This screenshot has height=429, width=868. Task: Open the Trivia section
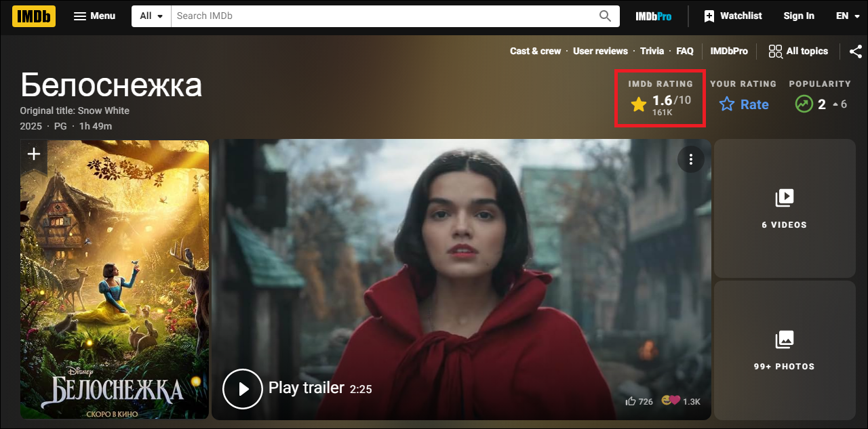652,51
